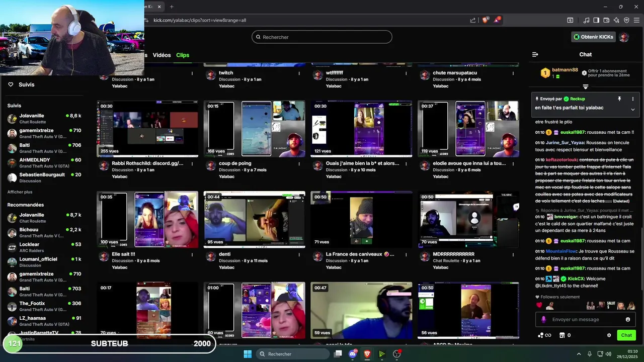Open options for chute marsupatacu clip
644x362 pixels.
pyautogui.click(x=513, y=73)
